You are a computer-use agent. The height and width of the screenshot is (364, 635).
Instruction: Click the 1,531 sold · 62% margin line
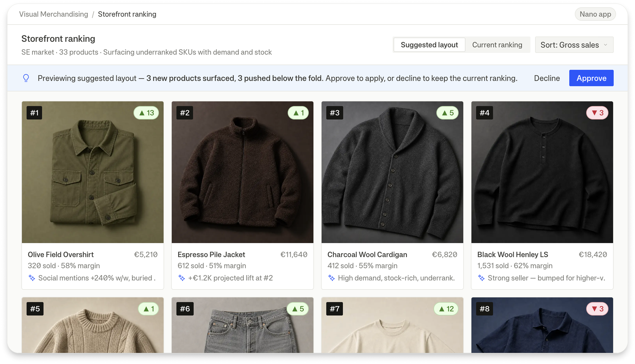[x=515, y=265]
